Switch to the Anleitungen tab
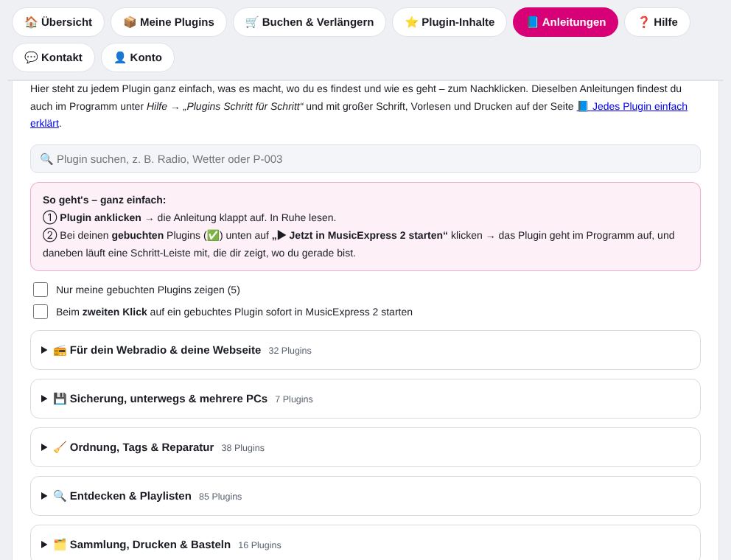Image resolution: width=731 pixels, height=560 pixels. point(565,22)
